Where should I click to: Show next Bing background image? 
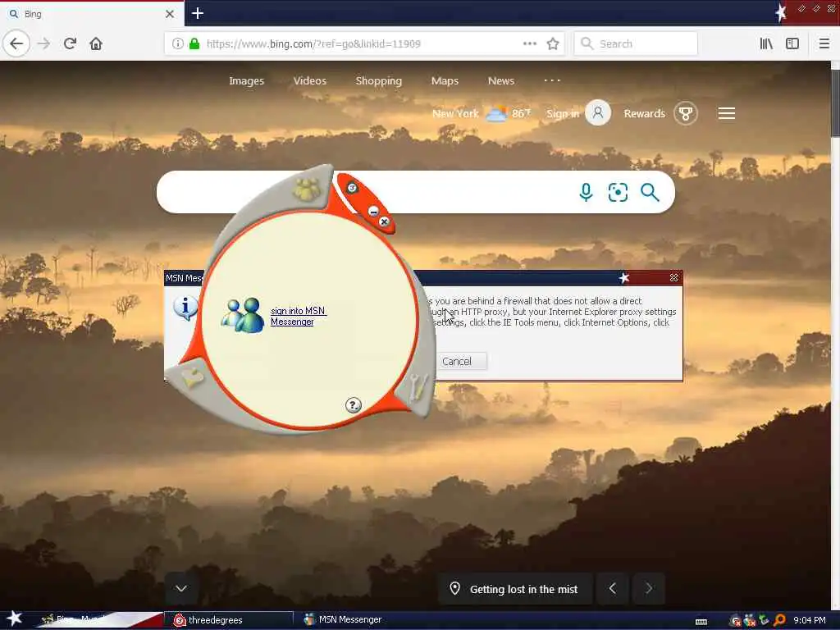pos(649,589)
